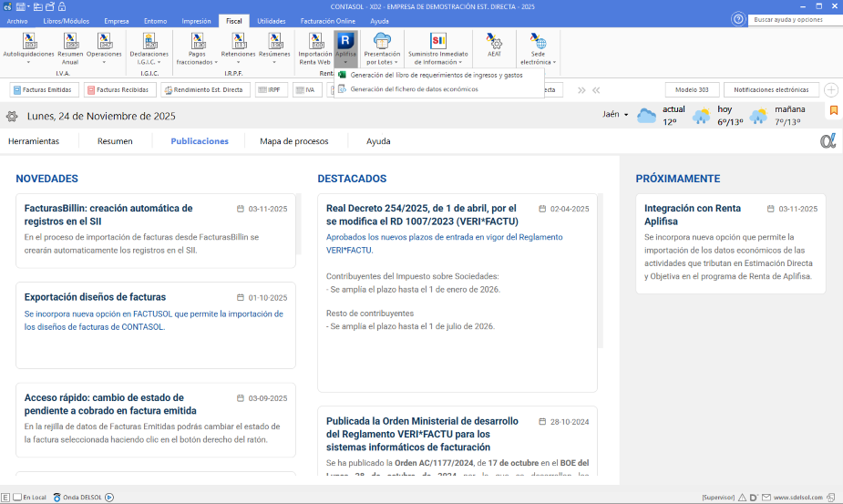This screenshot has width=843, height=504.
Task: Select Pagos fraccionados icon
Action: (198, 41)
